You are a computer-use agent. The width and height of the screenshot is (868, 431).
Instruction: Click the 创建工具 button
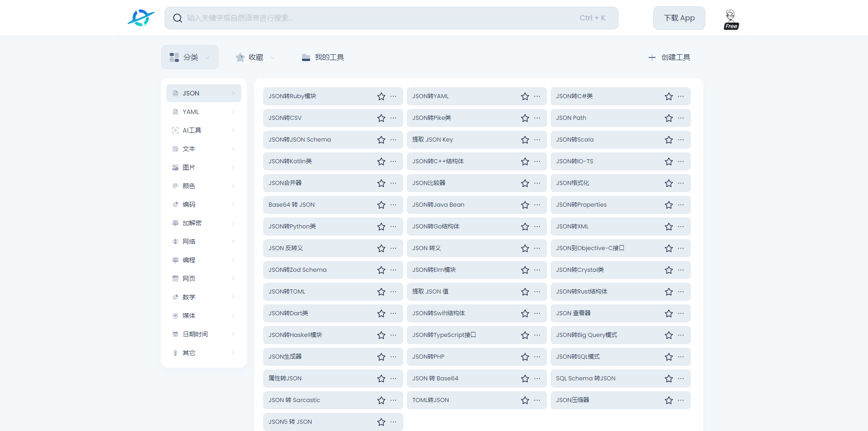669,57
